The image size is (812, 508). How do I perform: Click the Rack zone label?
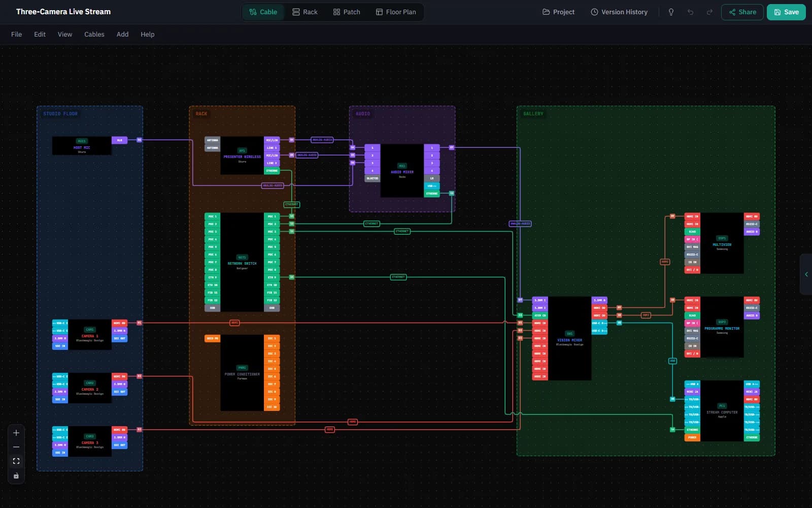click(x=201, y=114)
